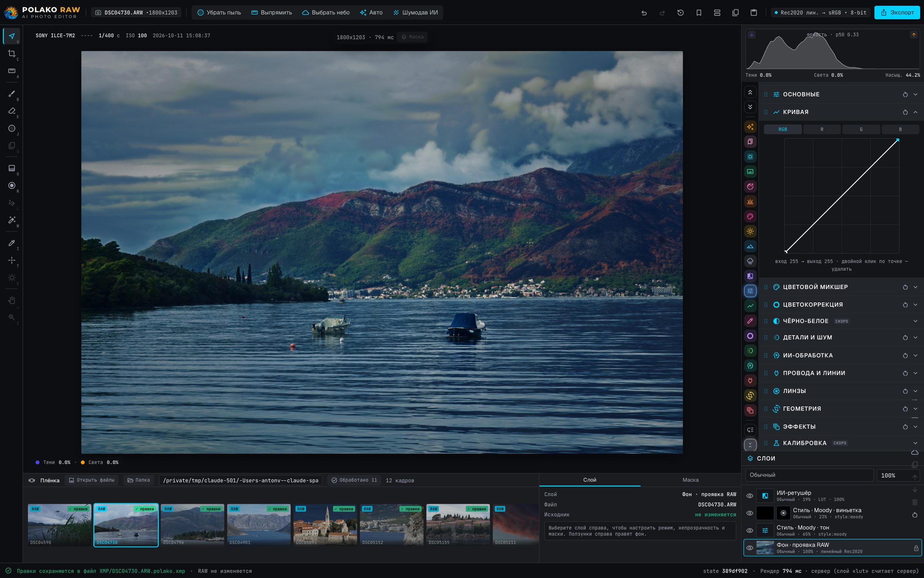Click the Убрать пыль button
Viewport: 924px width, 578px height.
(219, 13)
